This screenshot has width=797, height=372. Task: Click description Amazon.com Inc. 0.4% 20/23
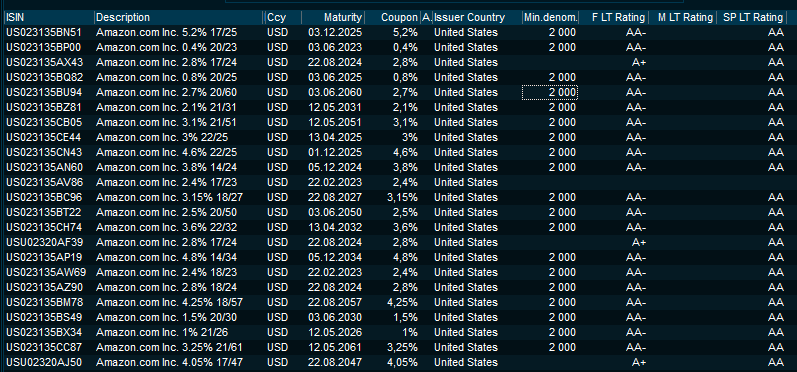pos(166,47)
